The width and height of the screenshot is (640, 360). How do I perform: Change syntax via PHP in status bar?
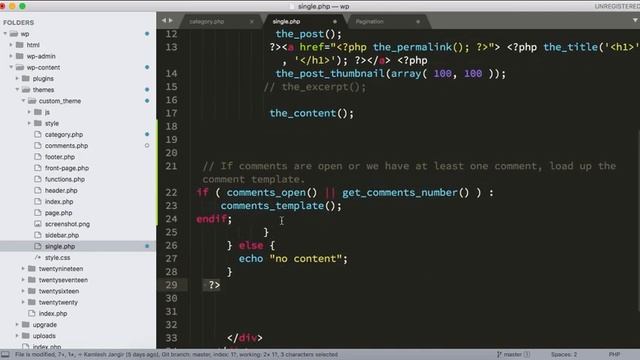click(x=614, y=354)
